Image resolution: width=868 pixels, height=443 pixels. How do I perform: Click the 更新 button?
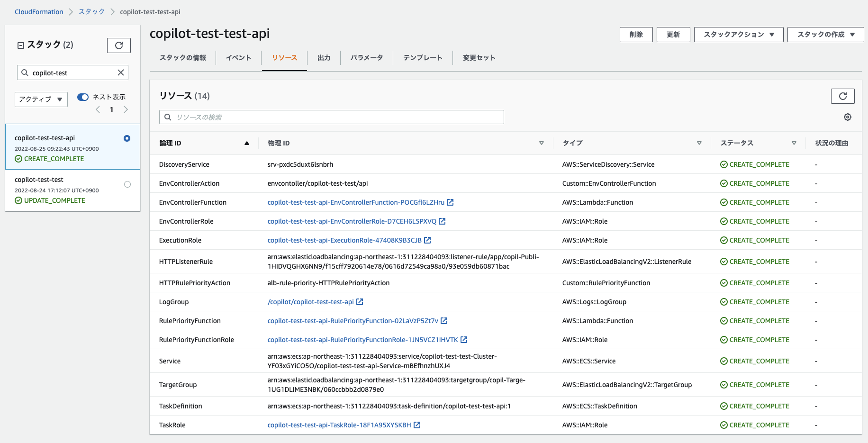point(673,35)
